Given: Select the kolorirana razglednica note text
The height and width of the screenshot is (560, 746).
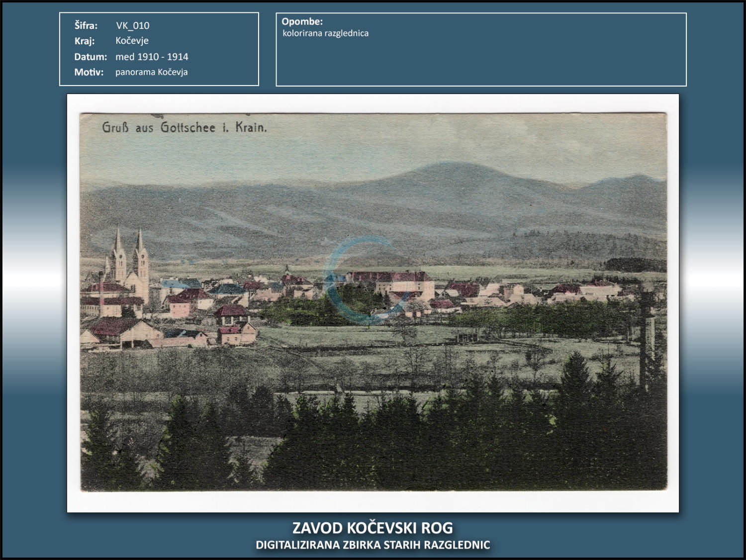Looking at the screenshot, I should coord(325,33).
